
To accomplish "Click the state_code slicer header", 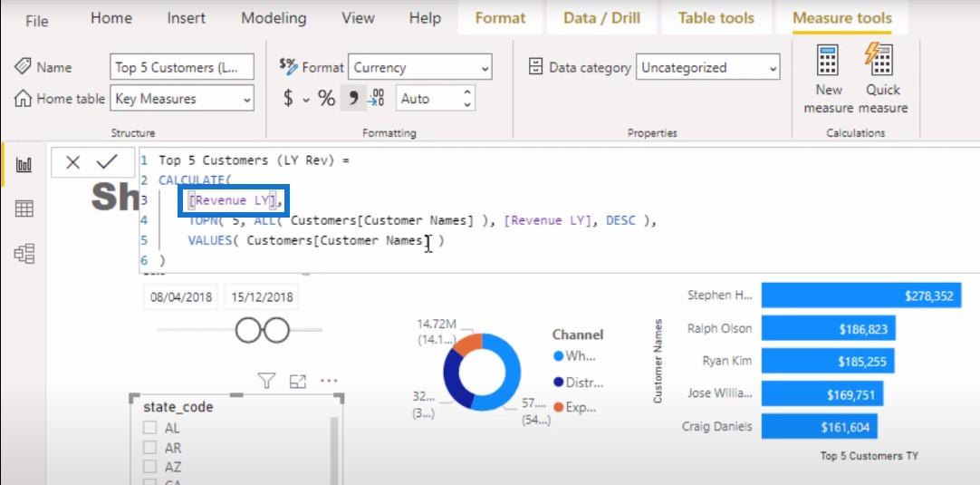I will tap(178, 407).
